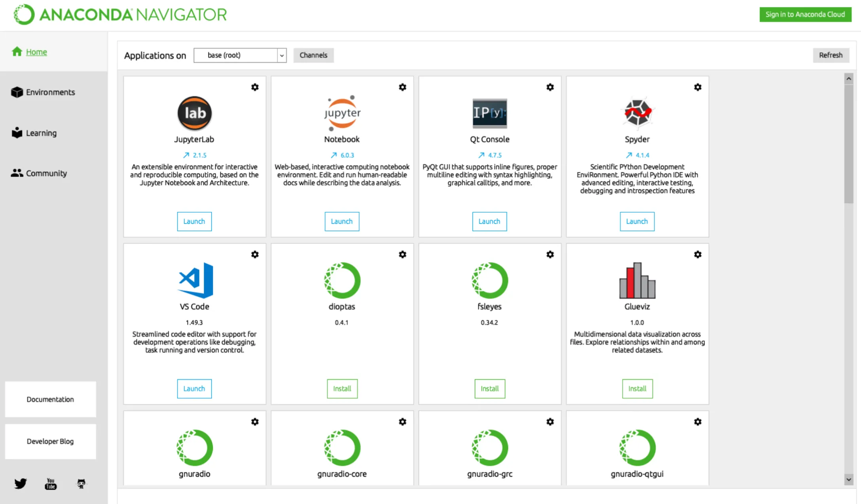Screen dimensions: 861x504
Task: Open the Developer Blog link
Action: 50,441
